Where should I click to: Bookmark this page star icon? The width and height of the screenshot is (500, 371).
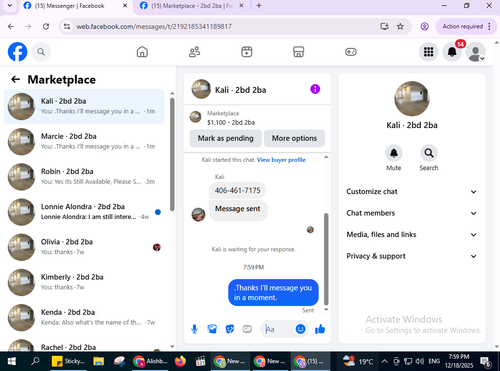400,26
